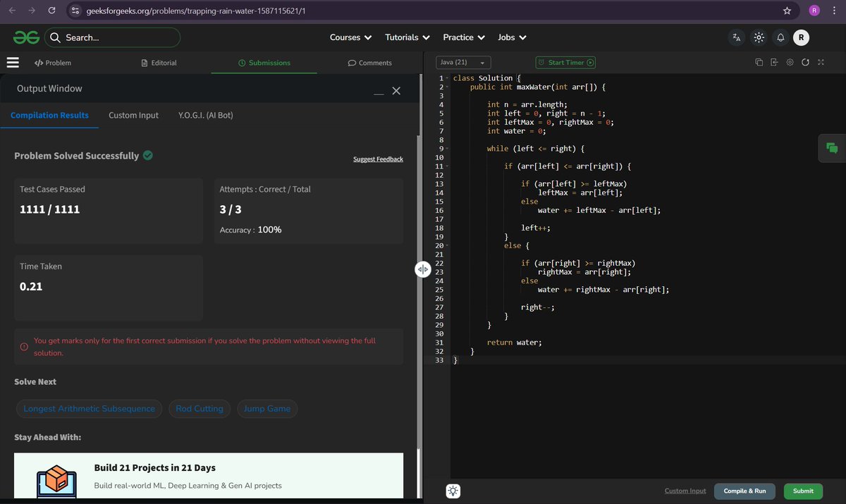
Task: Open the Java (21) language dropdown
Action: [x=463, y=63]
